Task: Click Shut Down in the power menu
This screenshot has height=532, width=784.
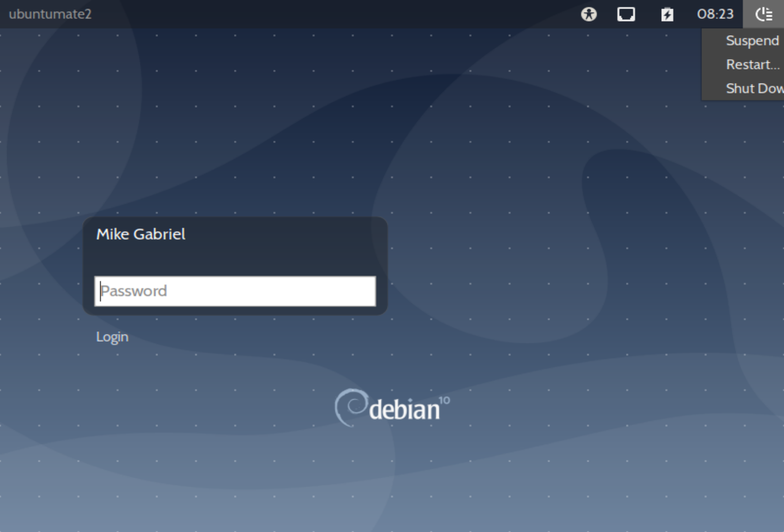Action: click(x=753, y=88)
